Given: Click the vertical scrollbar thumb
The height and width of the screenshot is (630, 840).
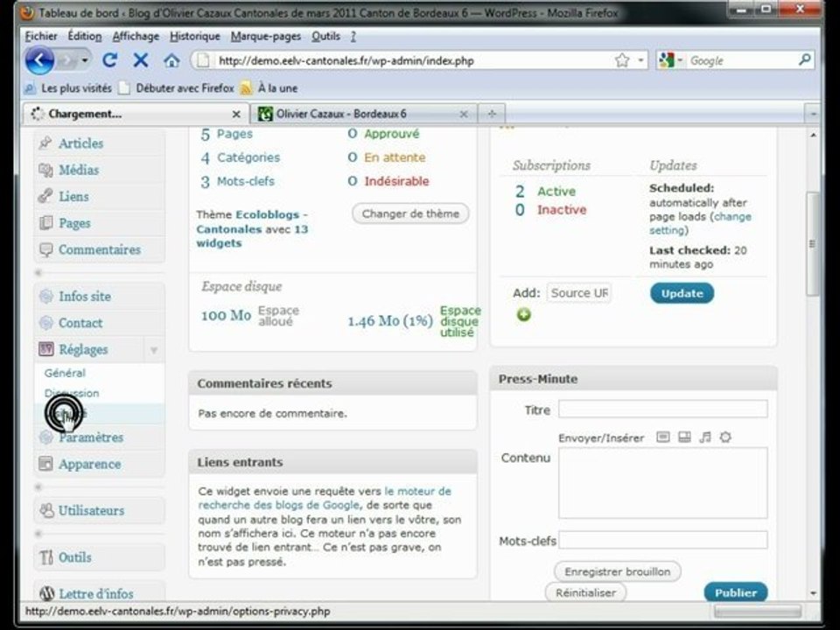Looking at the screenshot, I should click(813, 244).
